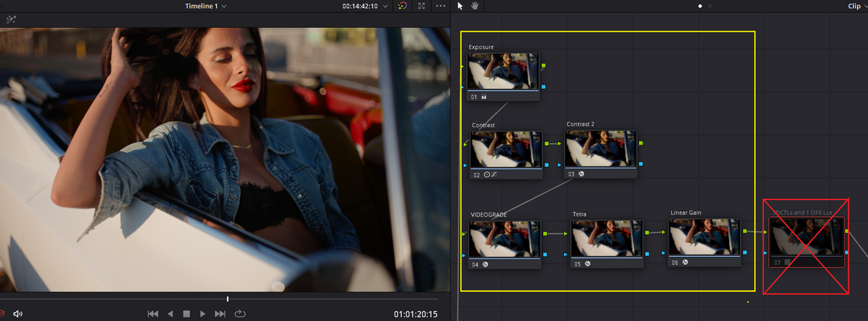Stop playback
Image resolution: width=868 pixels, height=321 pixels.
[x=186, y=314]
